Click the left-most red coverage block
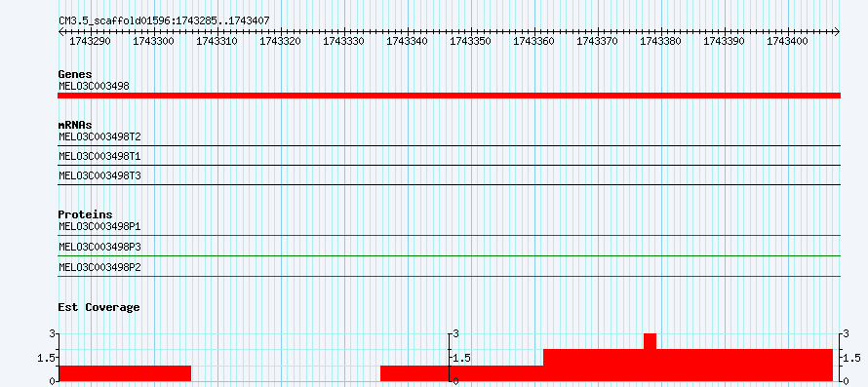This screenshot has height=387, width=868. (x=125, y=373)
